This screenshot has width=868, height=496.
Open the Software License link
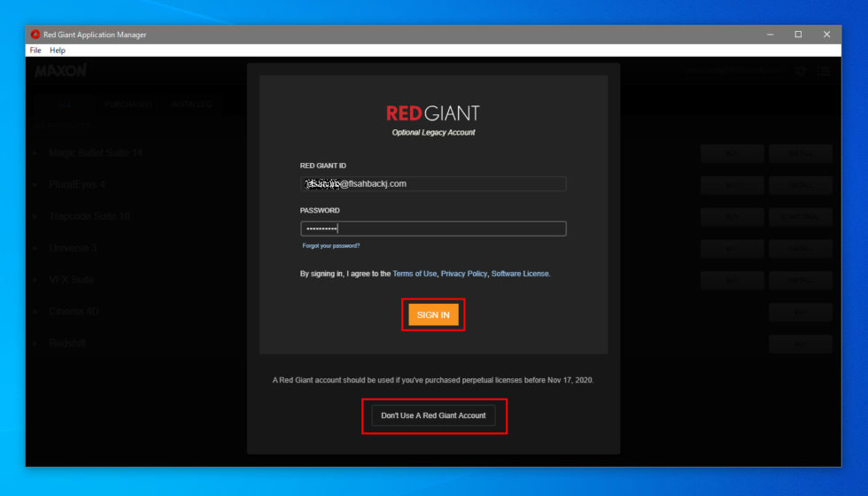520,274
